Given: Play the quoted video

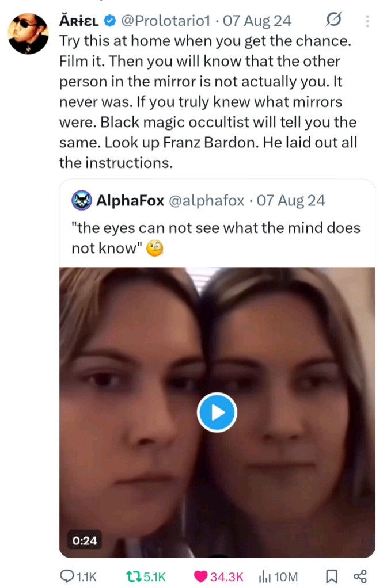Looking at the screenshot, I should [x=217, y=412].
